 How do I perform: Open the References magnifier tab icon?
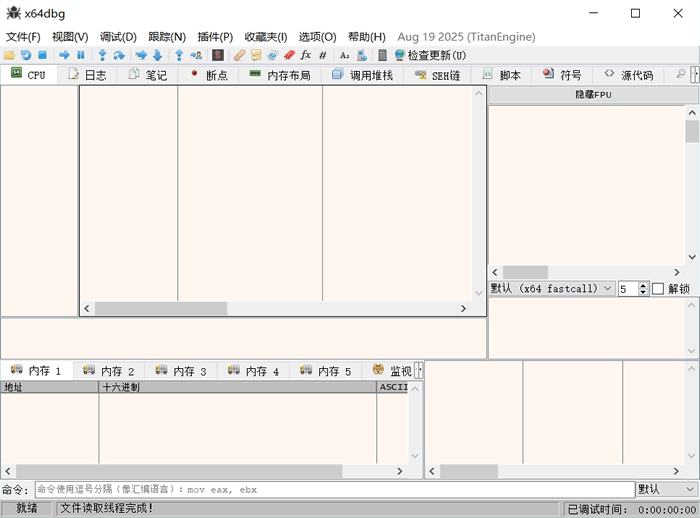pyautogui.click(x=681, y=74)
